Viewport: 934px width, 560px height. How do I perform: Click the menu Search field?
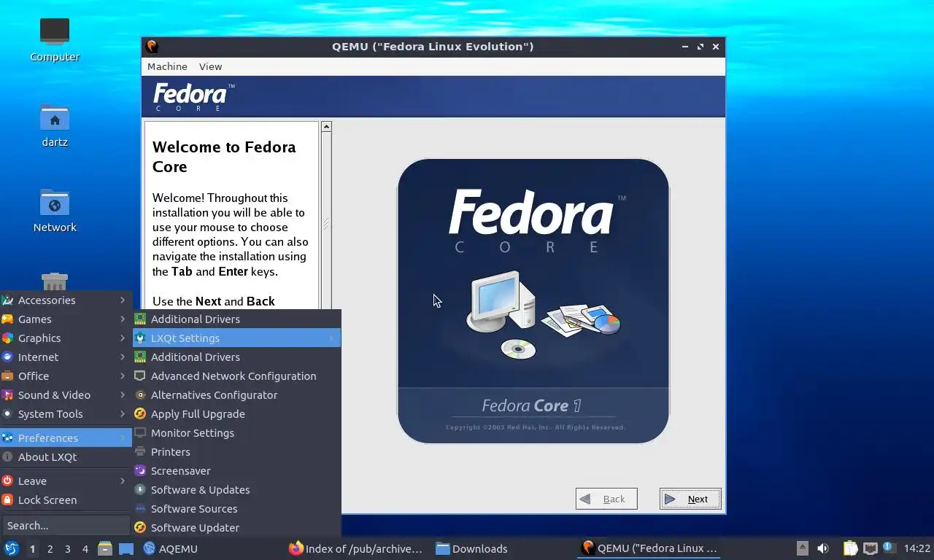[66, 526]
